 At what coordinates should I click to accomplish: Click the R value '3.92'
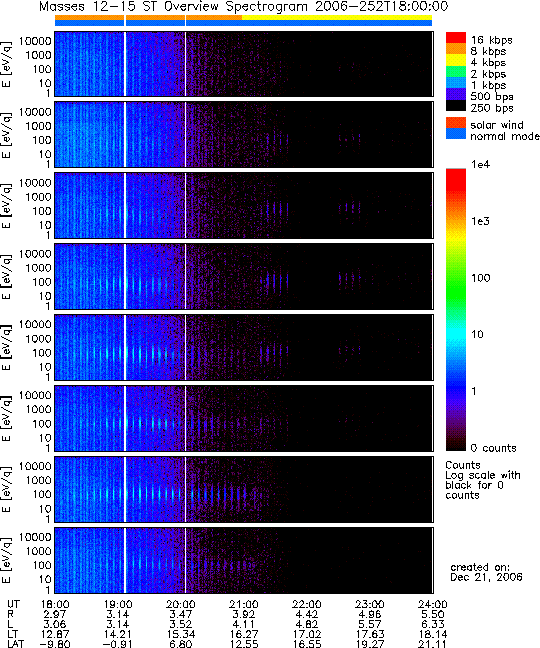pyautogui.click(x=244, y=615)
